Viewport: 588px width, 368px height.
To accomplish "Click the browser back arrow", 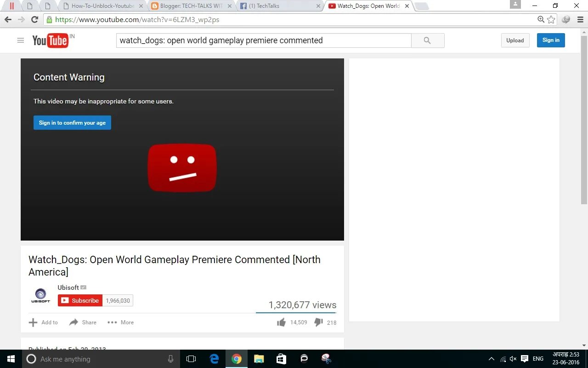I will (x=8, y=20).
